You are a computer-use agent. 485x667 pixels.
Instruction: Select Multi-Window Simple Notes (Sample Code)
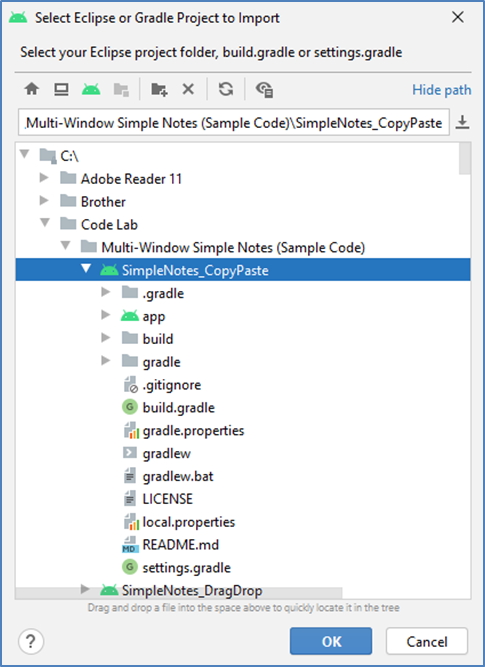coord(233,248)
